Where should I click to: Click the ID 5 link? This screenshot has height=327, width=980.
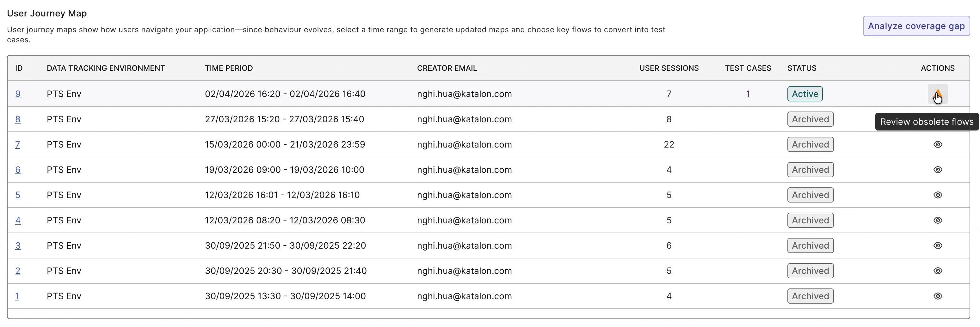[x=18, y=195]
